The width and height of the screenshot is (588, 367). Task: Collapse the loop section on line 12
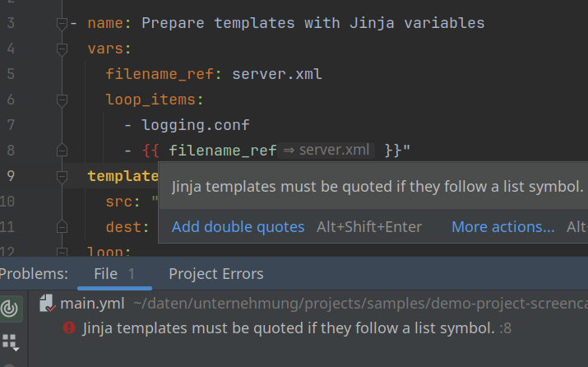(x=62, y=252)
